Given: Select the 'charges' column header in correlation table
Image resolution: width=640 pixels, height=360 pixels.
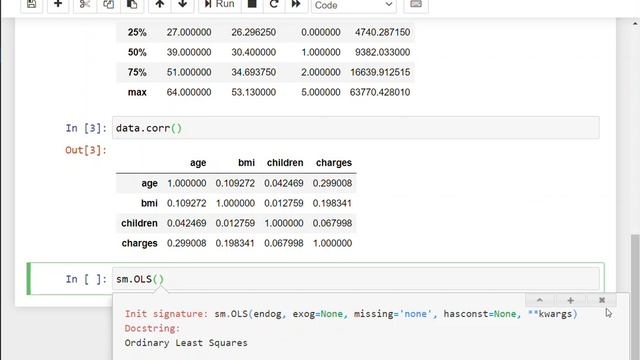Looking at the screenshot, I should pyautogui.click(x=334, y=163).
